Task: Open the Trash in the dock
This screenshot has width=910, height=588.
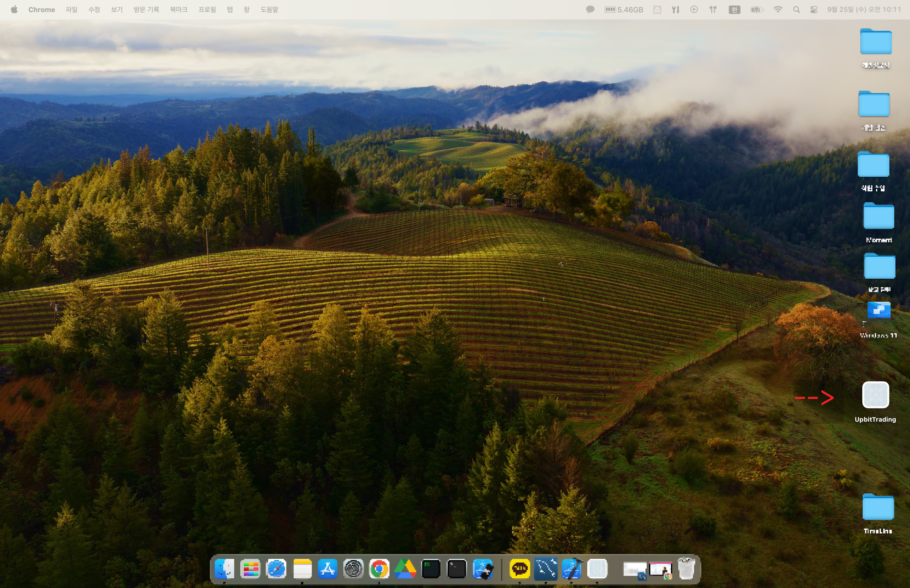Action: (686, 569)
